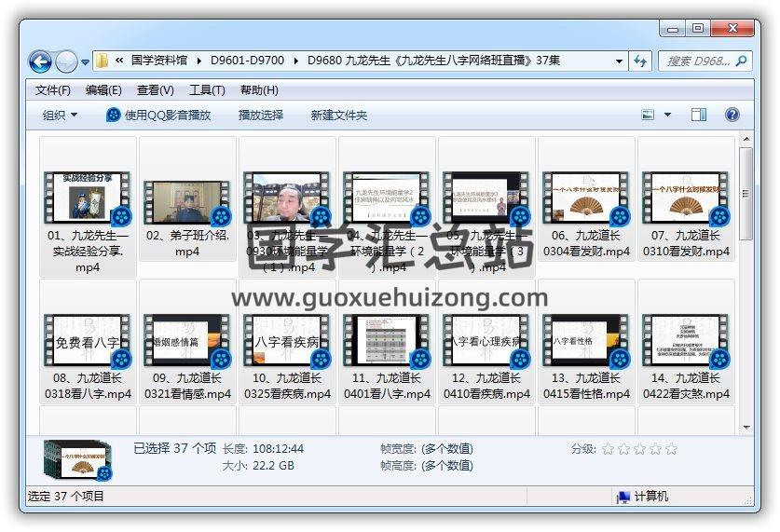780x532 pixels.
Task: Expand the view options dropdown arrow
Action: pyautogui.click(x=667, y=115)
